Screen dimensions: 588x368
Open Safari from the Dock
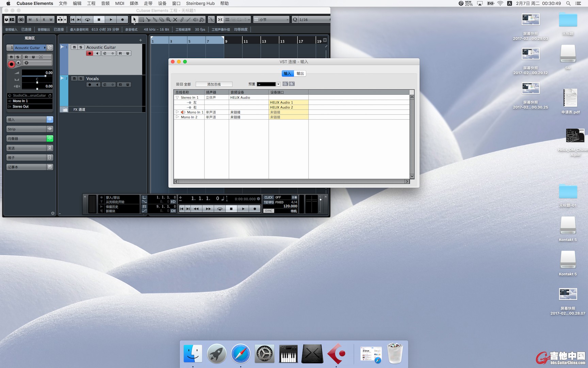[241, 354]
